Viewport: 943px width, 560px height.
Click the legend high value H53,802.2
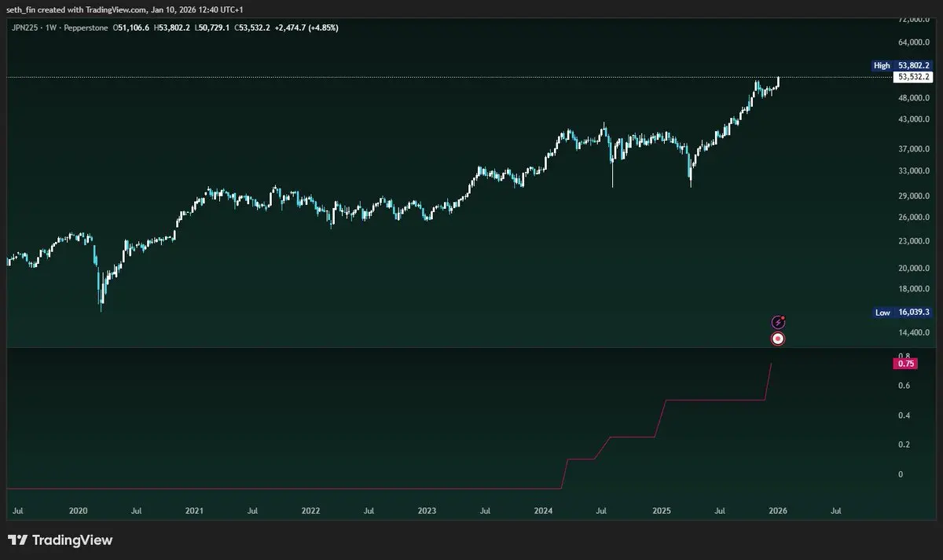click(174, 27)
